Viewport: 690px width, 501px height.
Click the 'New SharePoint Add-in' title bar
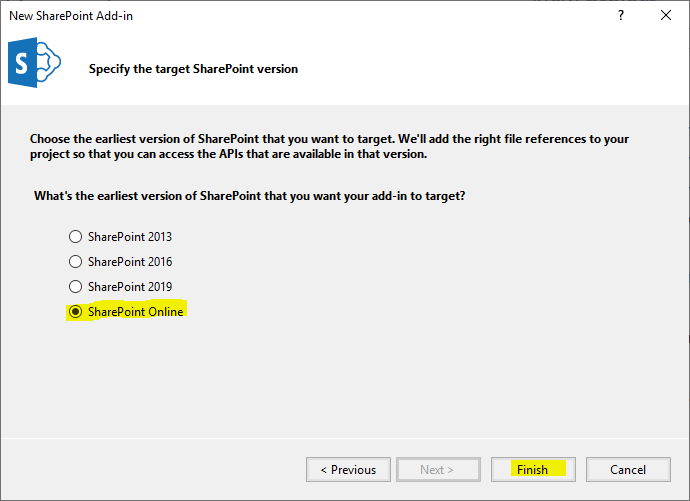[200, 15]
